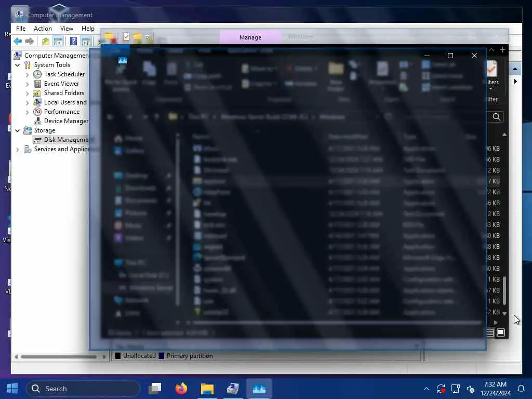
Task: Click the Forward arrow in Computer Management toolbar
Action: [30, 42]
